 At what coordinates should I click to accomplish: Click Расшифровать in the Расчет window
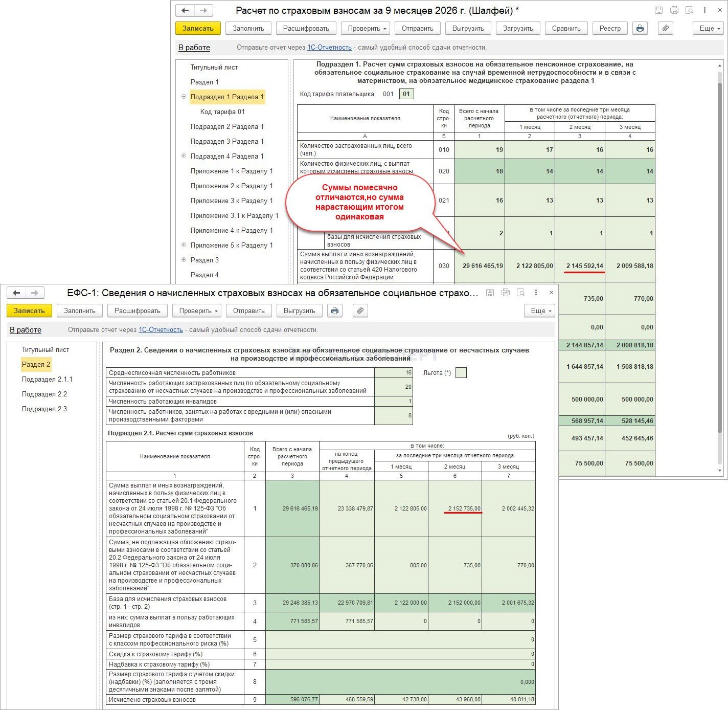[306, 28]
